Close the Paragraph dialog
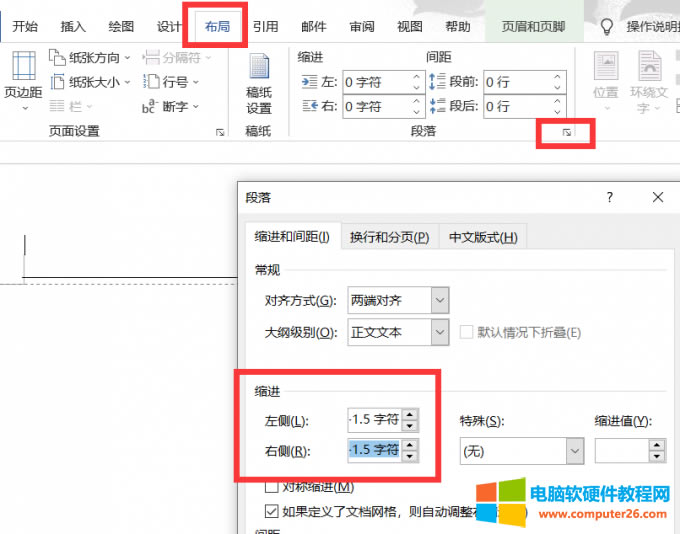The width and height of the screenshot is (680, 534). [656, 198]
